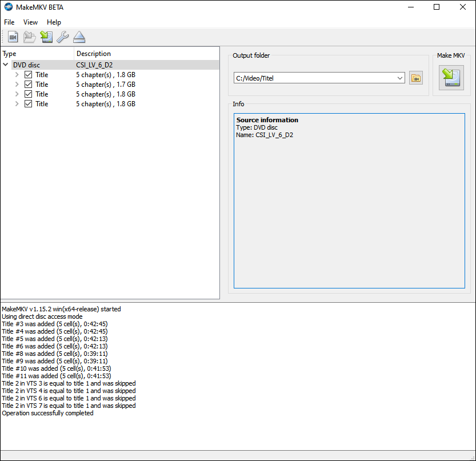Open the View menu

pos(30,22)
